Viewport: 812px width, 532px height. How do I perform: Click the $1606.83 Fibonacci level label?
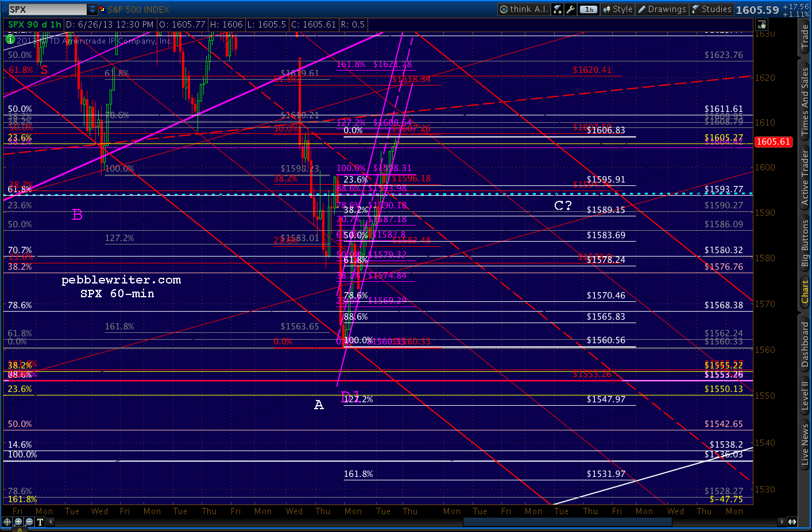point(606,130)
